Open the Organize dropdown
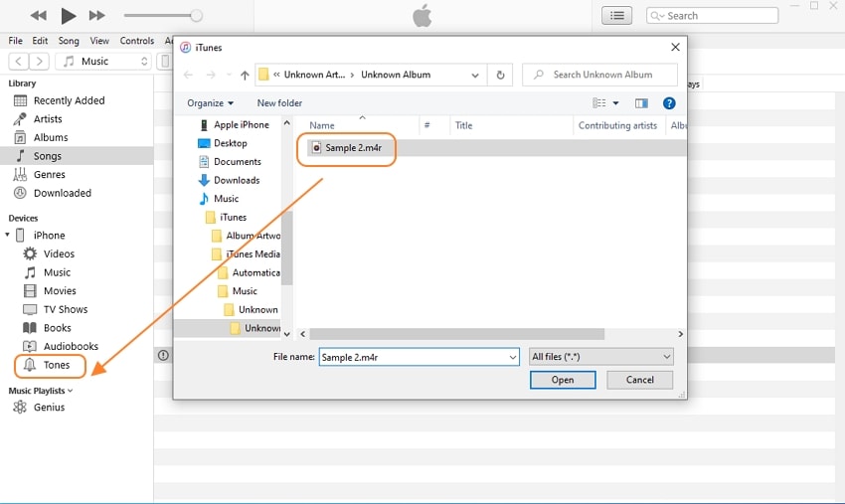The width and height of the screenshot is (845, 504). tap(210, 103)
